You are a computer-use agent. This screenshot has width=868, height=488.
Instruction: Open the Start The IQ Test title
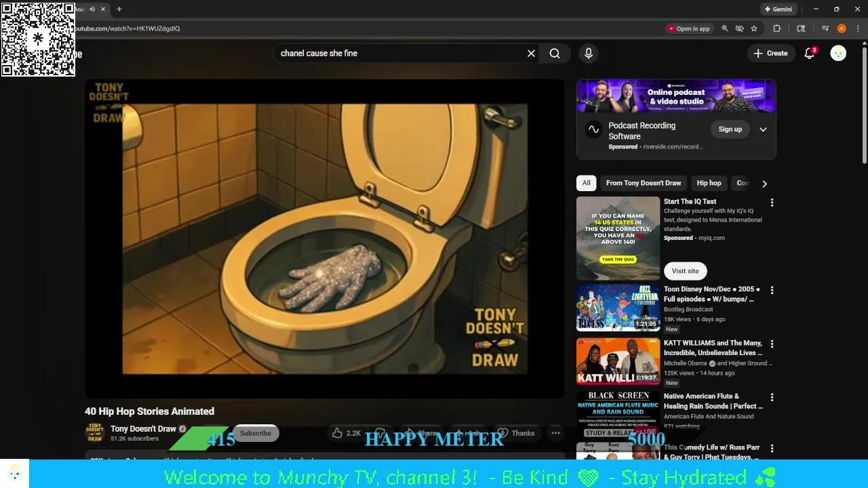point(690,201)
